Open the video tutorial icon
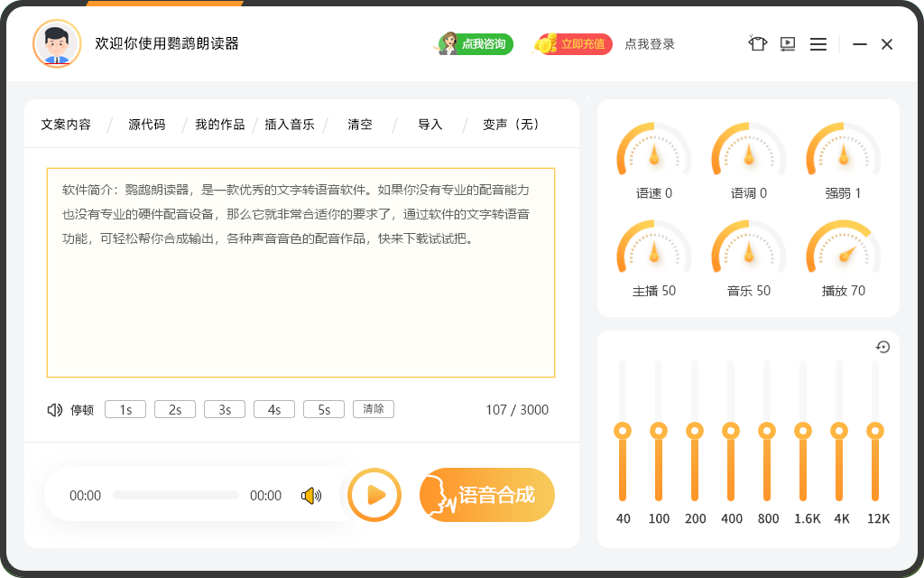This screenshot has width=924, height=578. click(788, 43)
